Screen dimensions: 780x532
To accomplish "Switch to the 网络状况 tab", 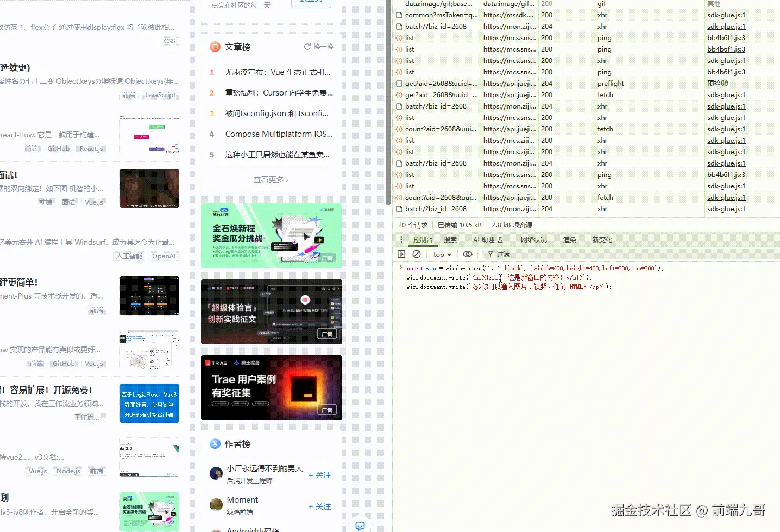I will tap(533, 239).
